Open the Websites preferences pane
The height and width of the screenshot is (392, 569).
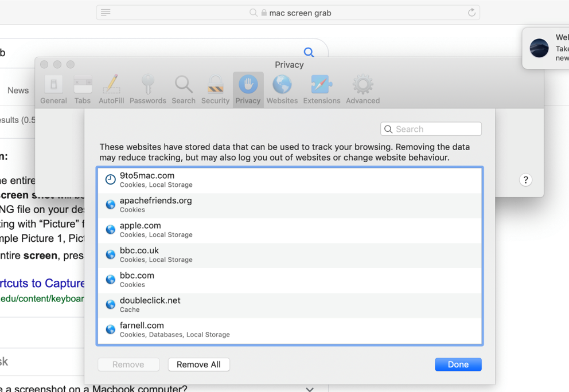(x=282, y=89)
